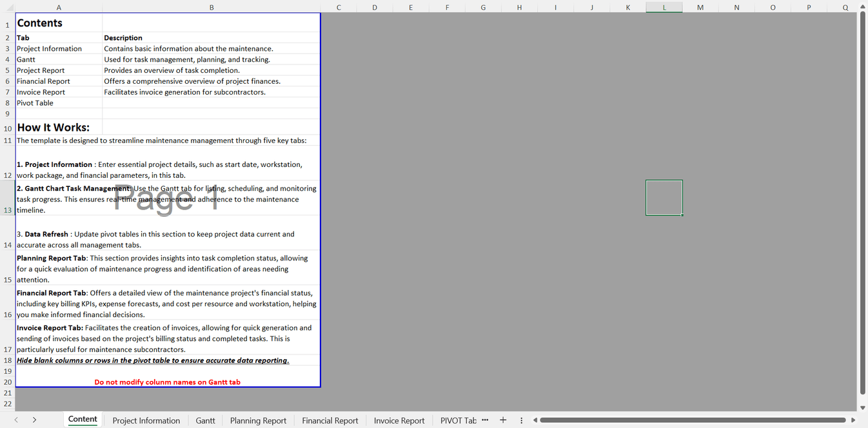Viewport: 868px width, 428px height.
Task: Switch to the Gantt sheet tab
Action: tap(205, 420)
